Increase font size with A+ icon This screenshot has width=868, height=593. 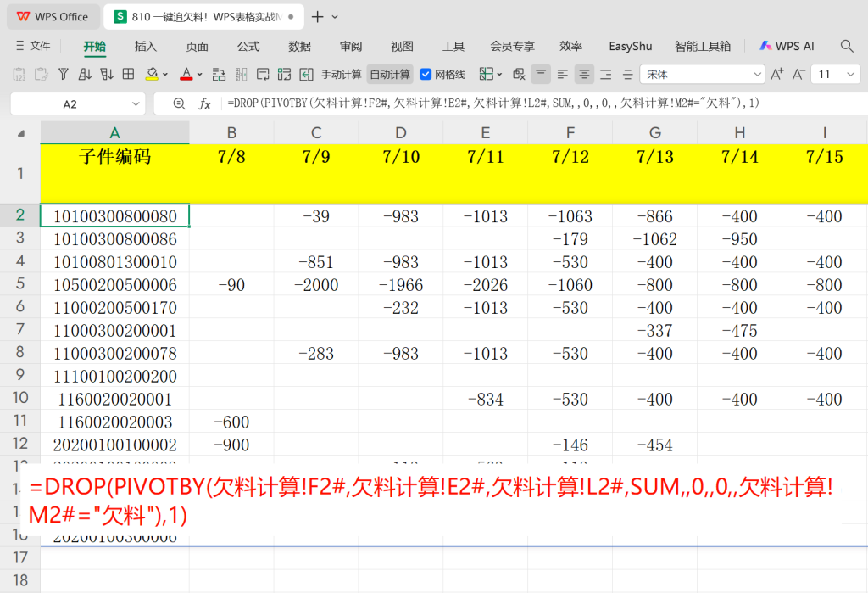pos(777,75)
